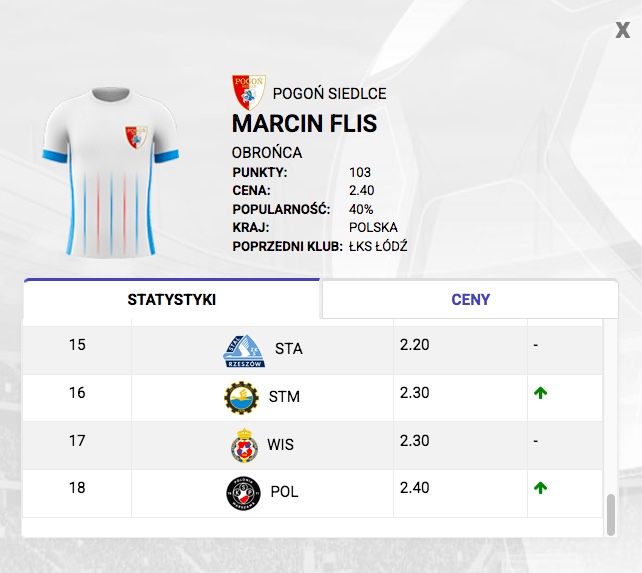
Task: Click the green up arrow in row 16
Action: click(x=541, y=394)
